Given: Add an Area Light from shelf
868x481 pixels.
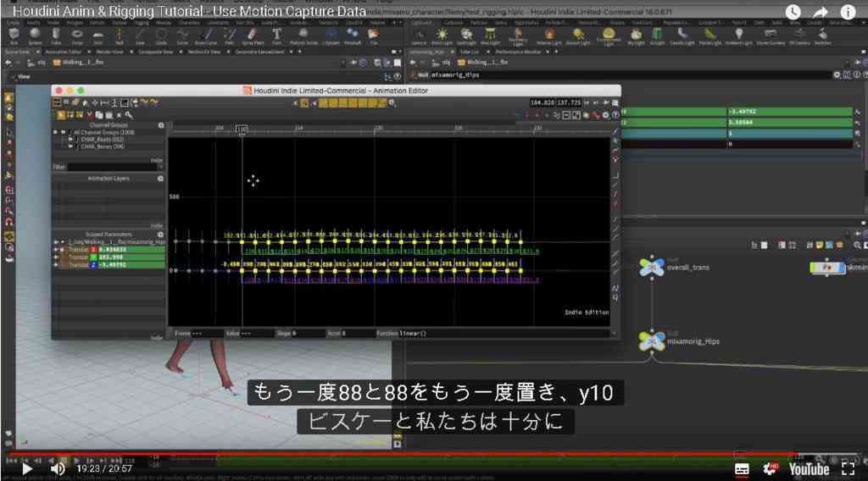Looking at the screenshot, I should (490, 36).
